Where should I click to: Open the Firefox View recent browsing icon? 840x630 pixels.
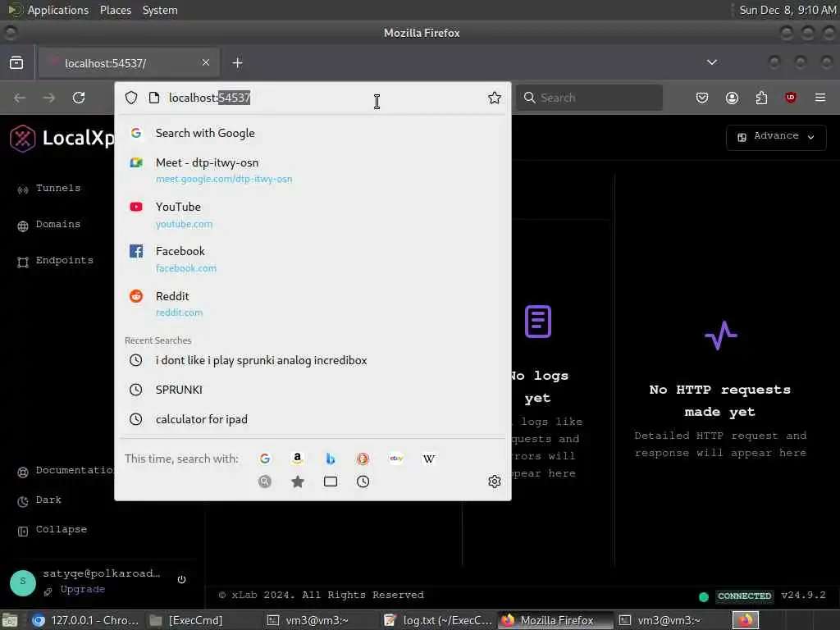(x=16, y=62)
